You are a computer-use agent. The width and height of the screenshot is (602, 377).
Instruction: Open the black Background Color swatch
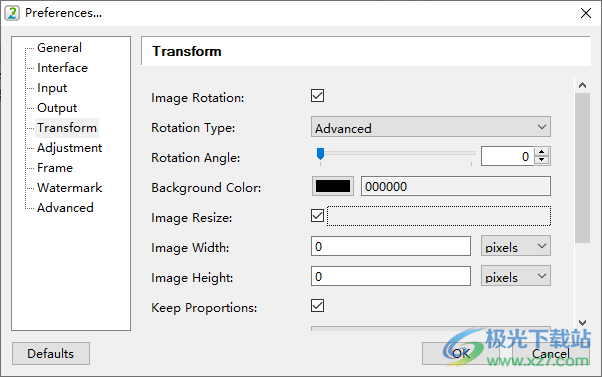[333, 186]
